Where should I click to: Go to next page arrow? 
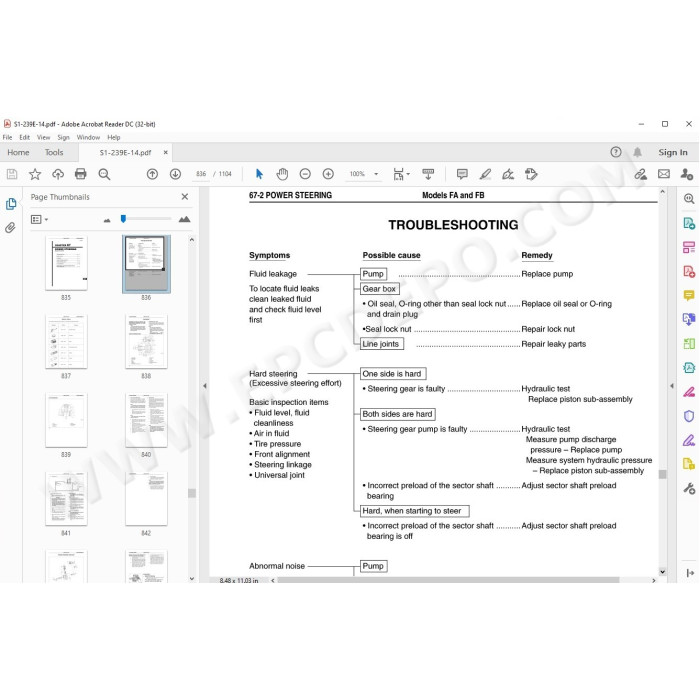point(175,174)
